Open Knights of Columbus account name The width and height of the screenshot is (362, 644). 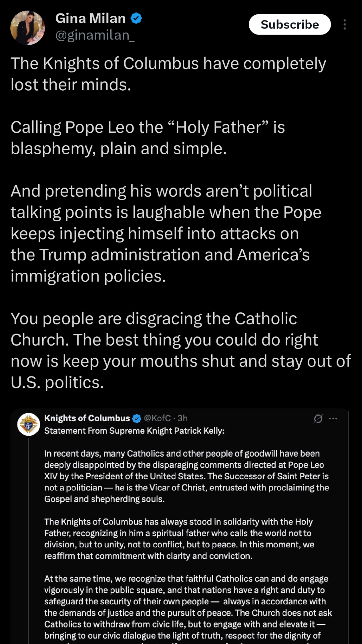point(87,418)
